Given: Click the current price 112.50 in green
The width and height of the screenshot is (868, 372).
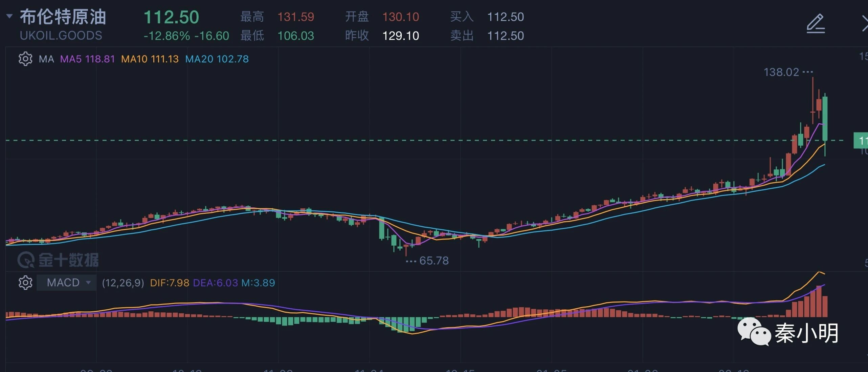Looking at the screenshot, I should click(x=171, y=17).
